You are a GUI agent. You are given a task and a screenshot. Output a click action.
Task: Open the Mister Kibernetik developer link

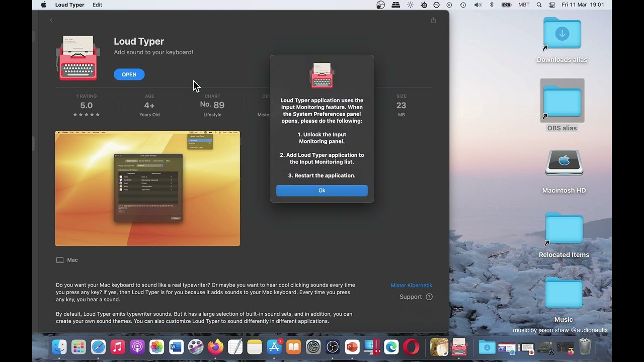(x=412, y=285)
